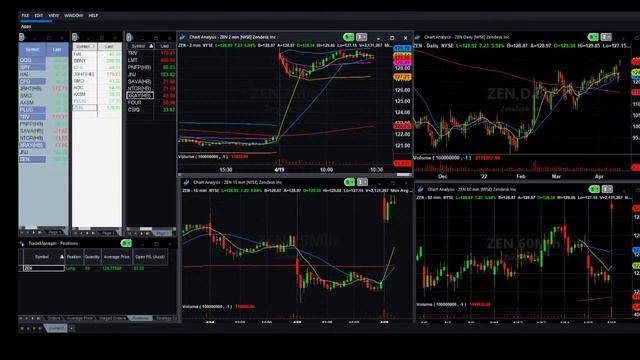The width and height of the screenshot is (640, 360).
Task: Click the ZEN 60 min chart window icon
Action: coord(421,189)
